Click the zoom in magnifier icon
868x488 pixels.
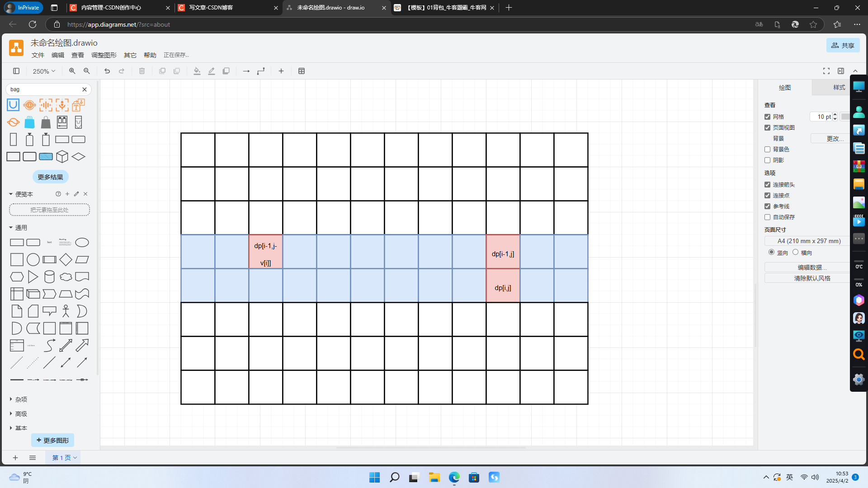(x=72, y=71)
